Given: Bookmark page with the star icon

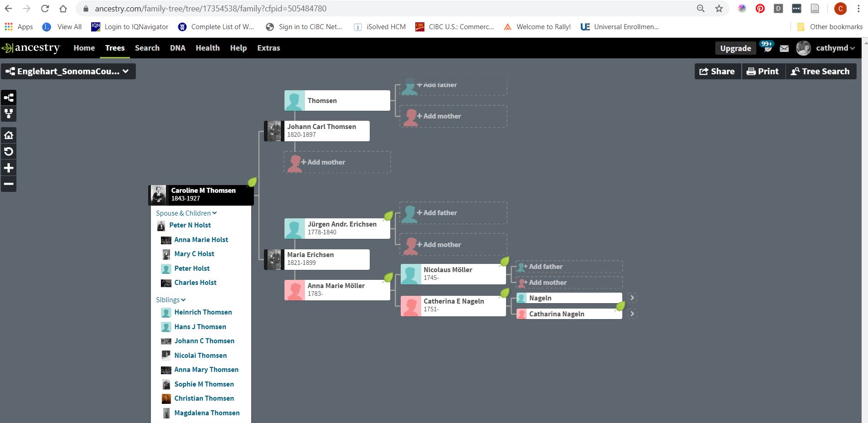Looking at the screenshot, I should point(719,9).
